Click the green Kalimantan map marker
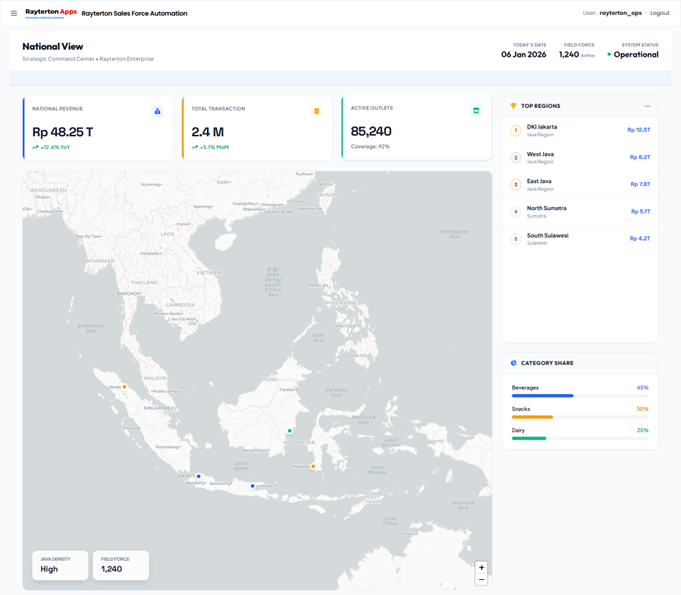The image size is (681, 595). tap(290, 431)
